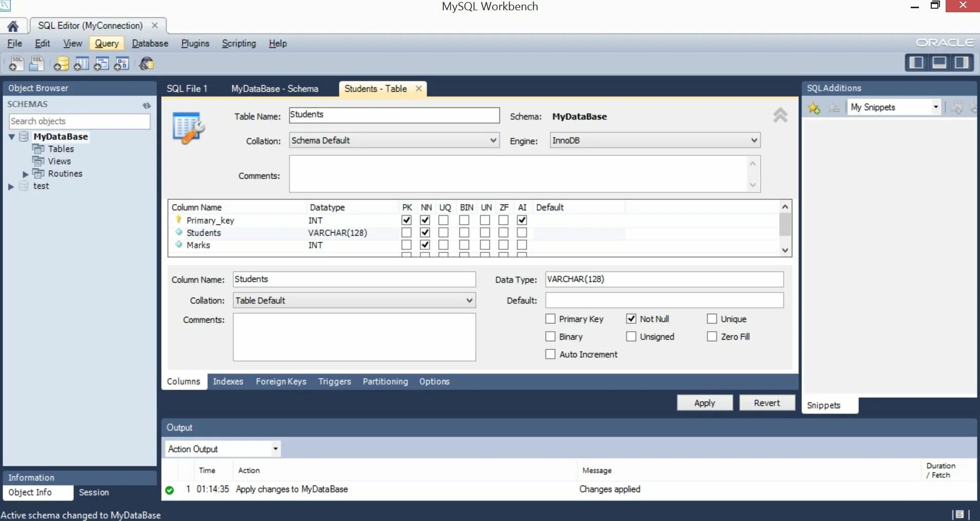Open the Database menu

[x=149, y=43]
